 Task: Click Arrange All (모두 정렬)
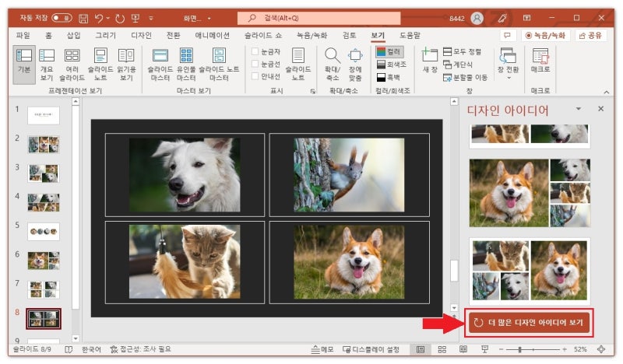pyautogui.click(x=462, y=51)
